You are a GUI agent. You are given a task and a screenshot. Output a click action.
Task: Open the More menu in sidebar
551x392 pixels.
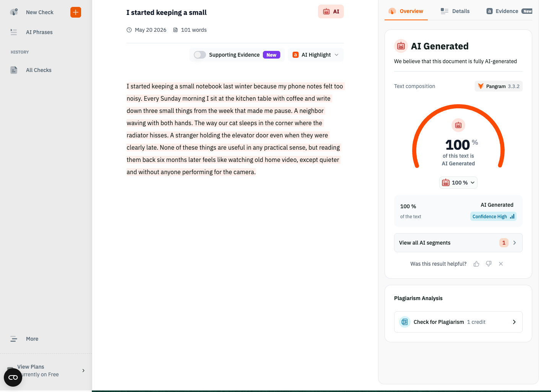point(32,339)
